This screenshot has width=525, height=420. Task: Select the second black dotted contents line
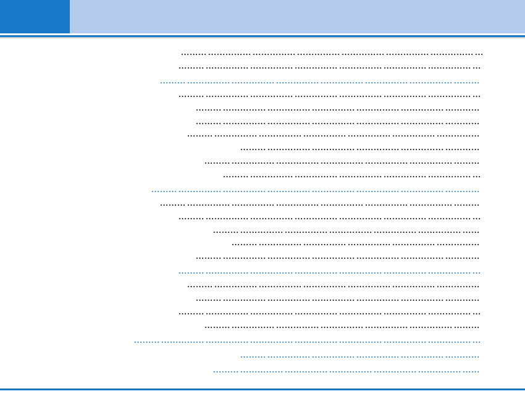click(329, 67)
